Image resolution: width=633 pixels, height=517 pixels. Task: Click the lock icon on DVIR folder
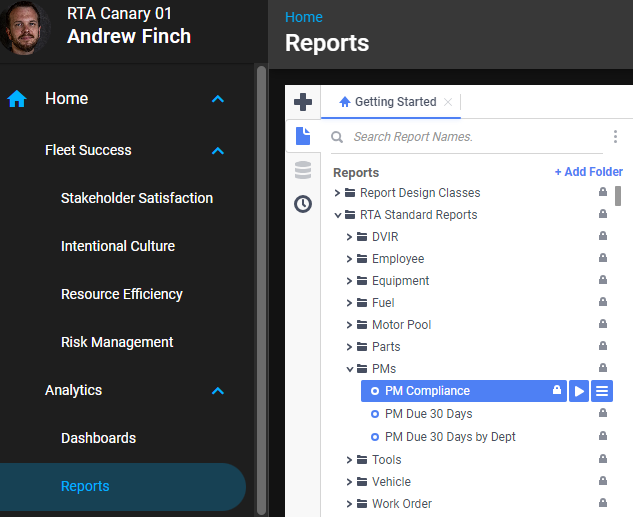coord(603,237)
